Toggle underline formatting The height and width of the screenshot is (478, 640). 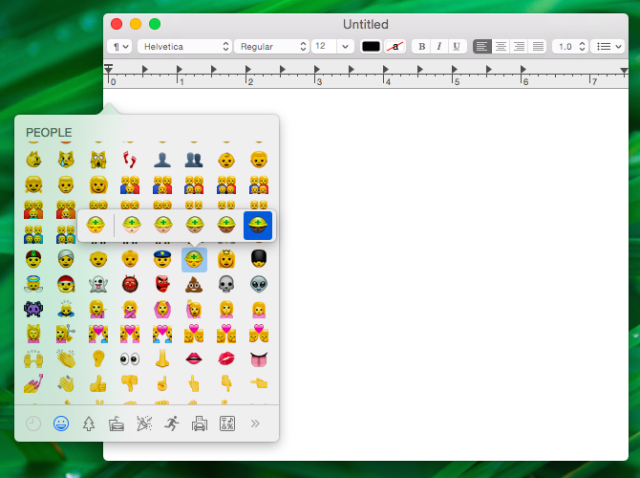click(x=457, y=47)
